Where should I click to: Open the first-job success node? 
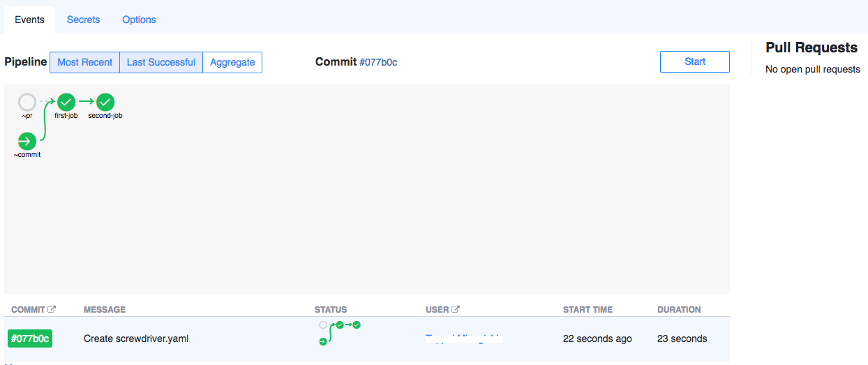66,103
